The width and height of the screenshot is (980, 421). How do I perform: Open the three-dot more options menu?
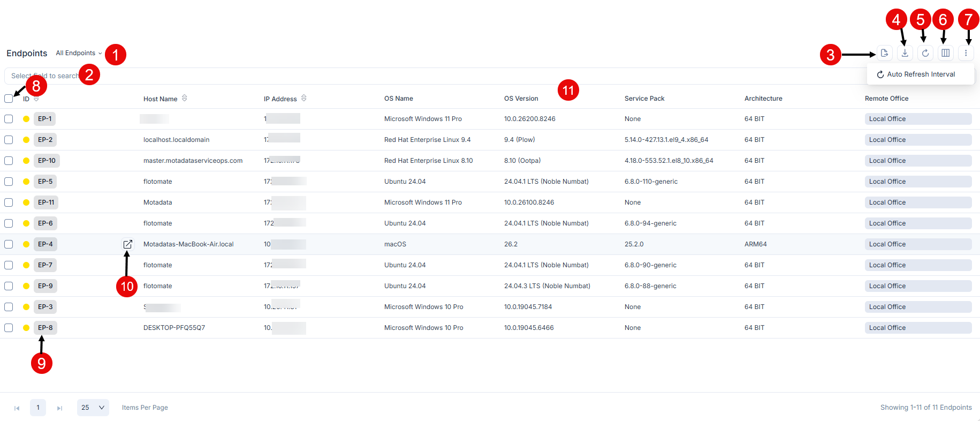(966, 53)
